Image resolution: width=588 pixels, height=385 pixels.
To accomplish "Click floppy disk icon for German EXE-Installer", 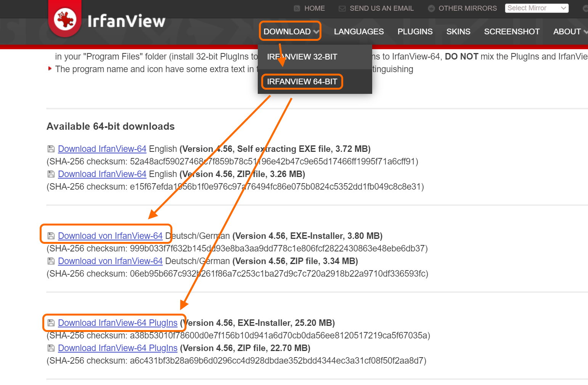I will point(51,236).
